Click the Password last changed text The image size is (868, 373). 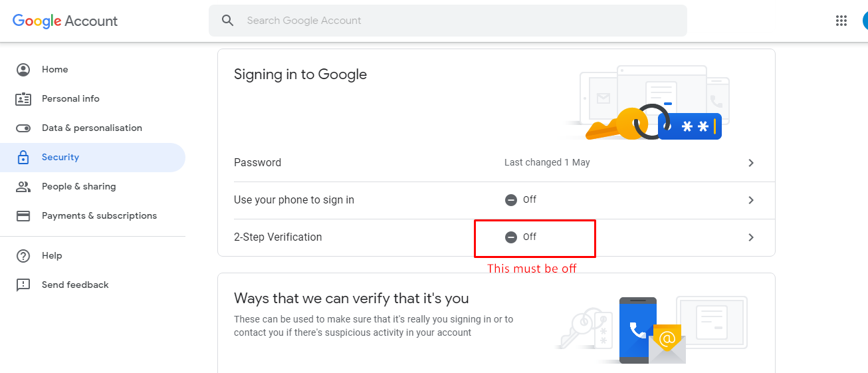pos(547,163)
